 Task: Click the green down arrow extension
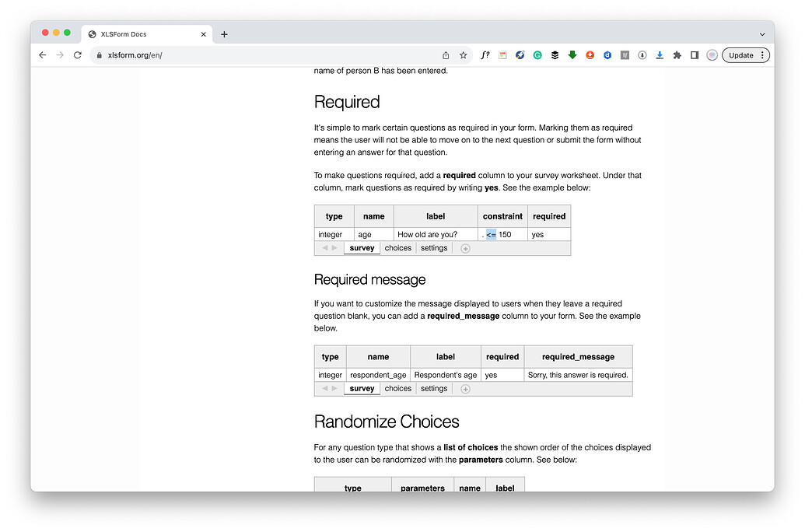click(x=572, y=55)
